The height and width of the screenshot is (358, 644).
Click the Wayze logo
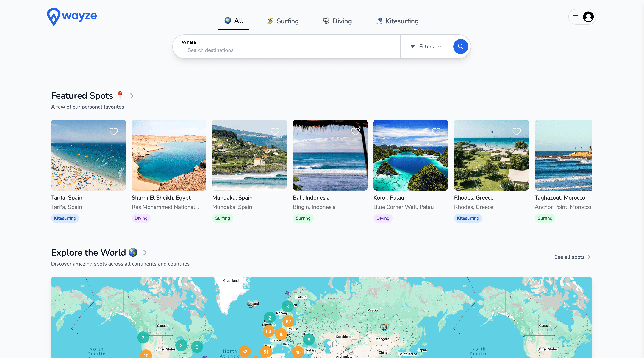click(72, 16)
